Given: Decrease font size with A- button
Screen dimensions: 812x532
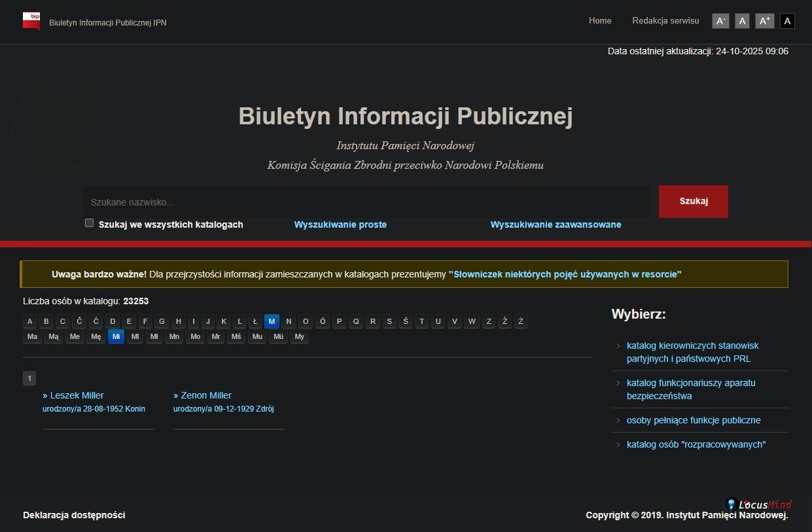Looking at the screenshot, I should (x=720, y=21).
